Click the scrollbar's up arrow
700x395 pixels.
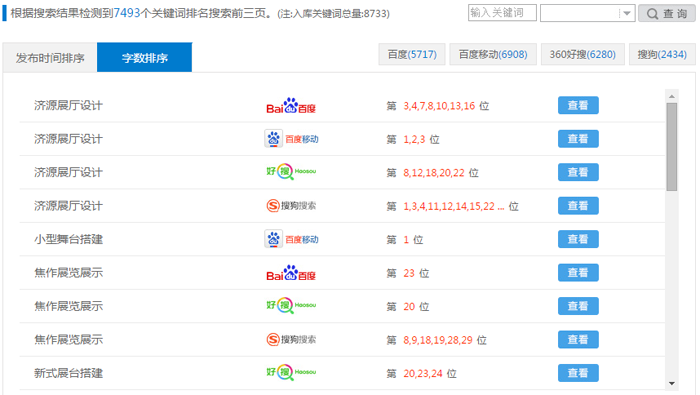coord(672,96)
